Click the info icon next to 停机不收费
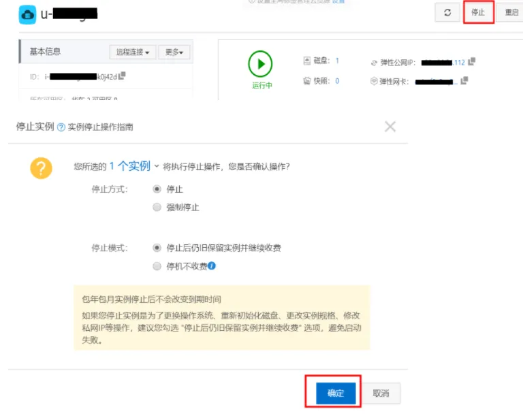This screenshot has width=523, height=420. coord(212,265)
